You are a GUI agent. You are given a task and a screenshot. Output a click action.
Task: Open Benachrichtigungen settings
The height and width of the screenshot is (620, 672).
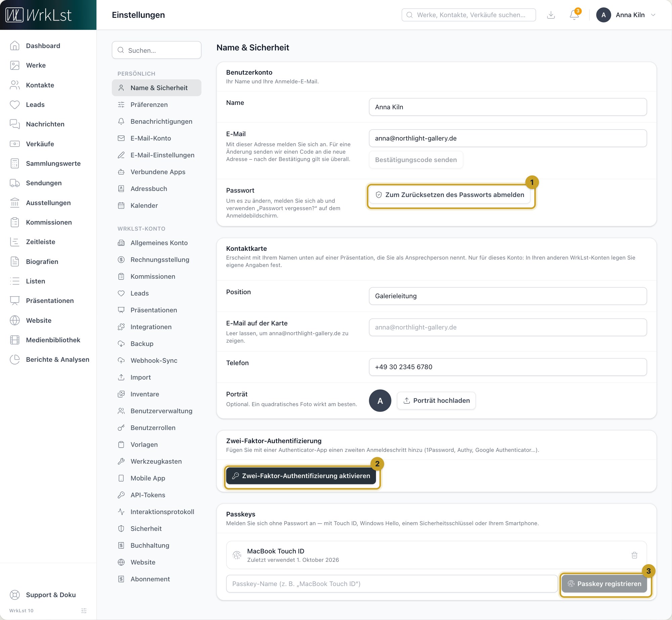[x=157, y=121]
